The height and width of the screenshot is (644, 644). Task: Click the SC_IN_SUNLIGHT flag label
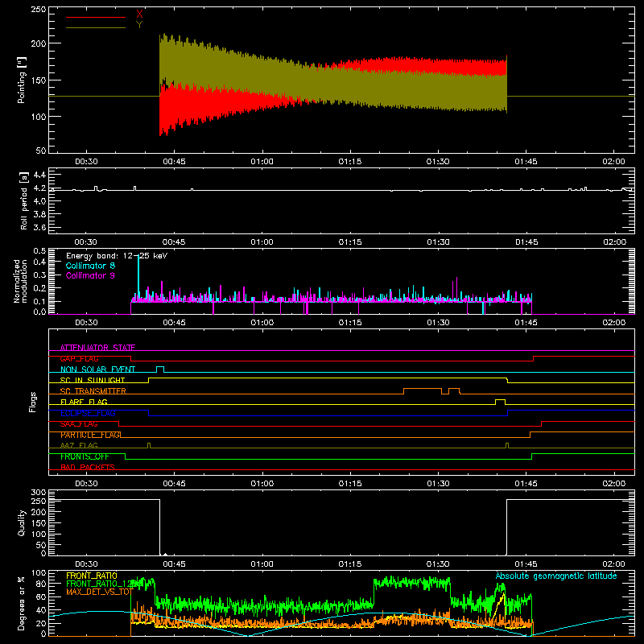click(93, 380)
